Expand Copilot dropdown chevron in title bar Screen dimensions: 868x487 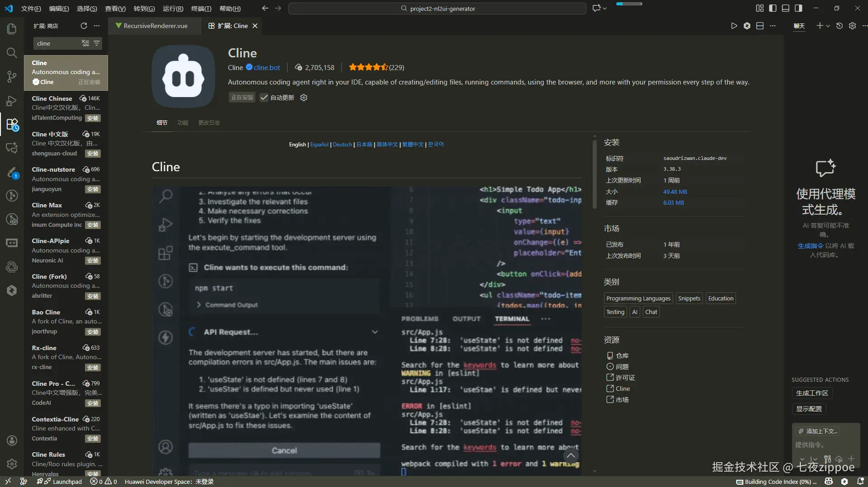(x=605, y=8)
